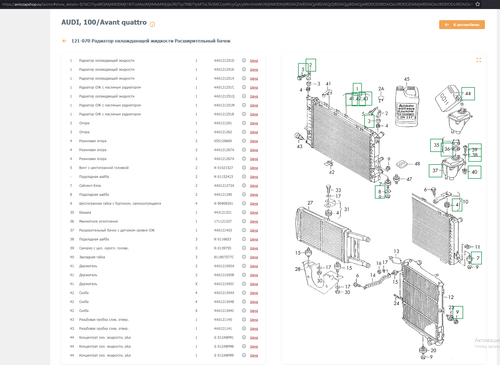Open info icon for position 3 'Опора' row
Screen dimensions: 500x365
tap(244, 132)
